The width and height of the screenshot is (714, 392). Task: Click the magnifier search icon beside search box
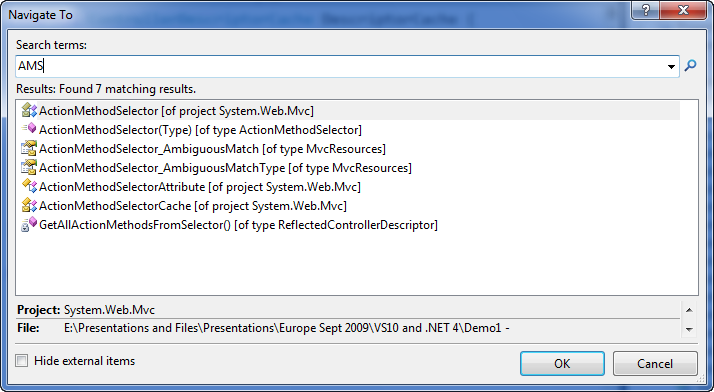(x=690, y=66)
